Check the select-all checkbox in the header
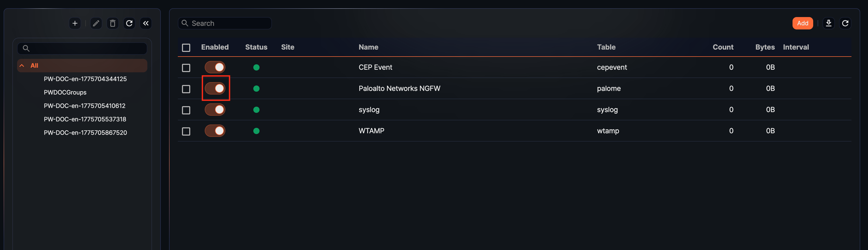Image resolution: width=868 pixels, height=250 pixels. coord(186,48)
